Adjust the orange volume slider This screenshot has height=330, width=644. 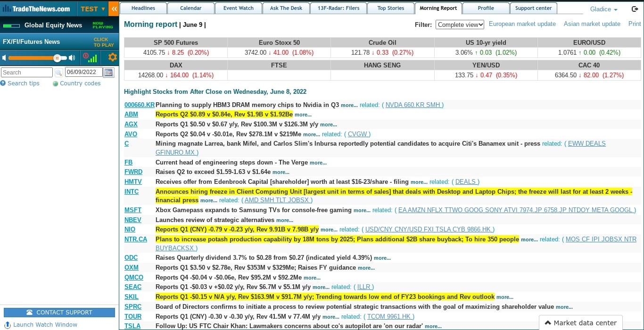coord(57,58)
